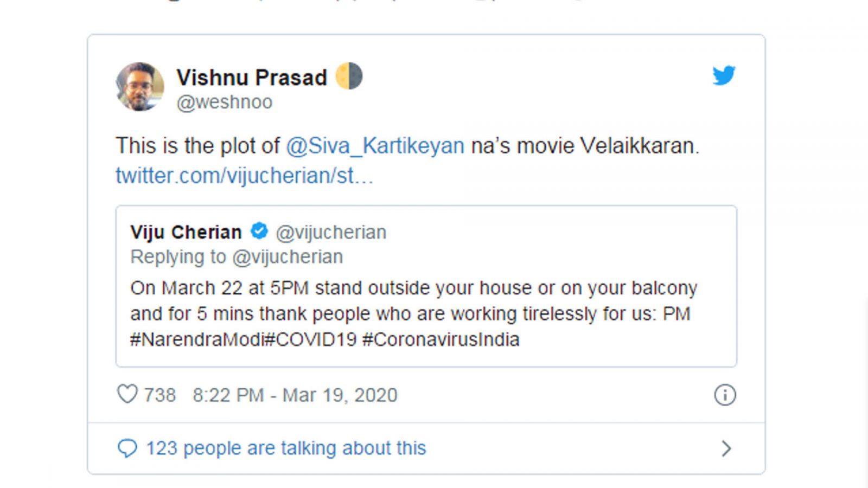868x488 pixels.
Task: Visit the @weshnoo handle
Action: [x=225, y=102]
